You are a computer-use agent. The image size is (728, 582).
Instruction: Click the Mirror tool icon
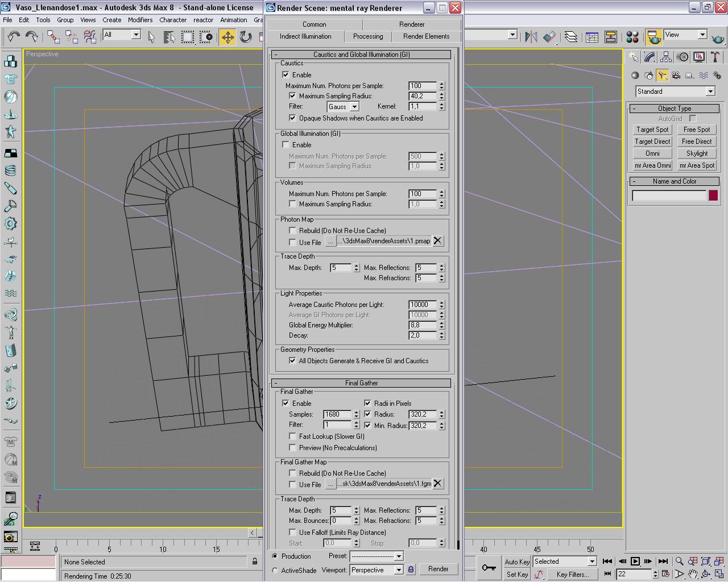pos(531,38)
